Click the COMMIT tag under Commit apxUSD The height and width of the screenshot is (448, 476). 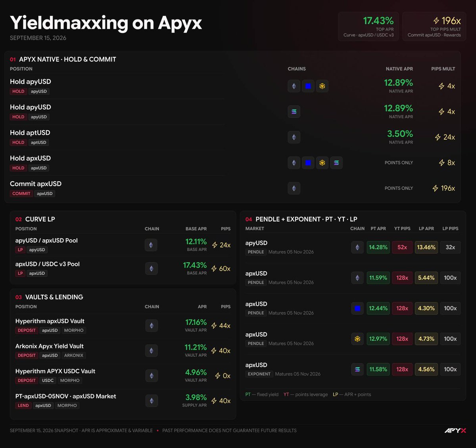(21, 194)
